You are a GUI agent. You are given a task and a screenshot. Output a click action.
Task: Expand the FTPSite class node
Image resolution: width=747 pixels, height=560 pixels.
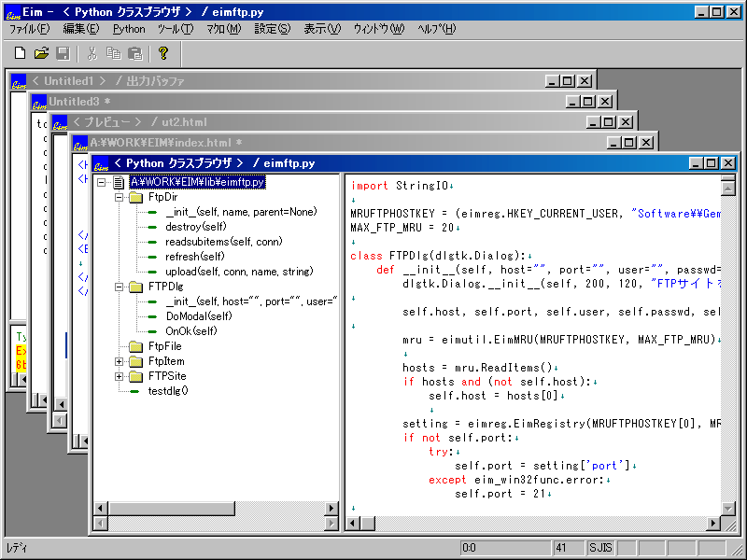coord(119,376)
